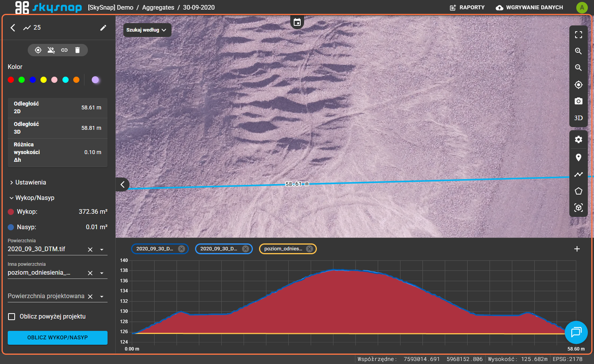594x364 pixels.
Task: Click the Aggregates breadcrumb
Action: click(x=158, y=7)
